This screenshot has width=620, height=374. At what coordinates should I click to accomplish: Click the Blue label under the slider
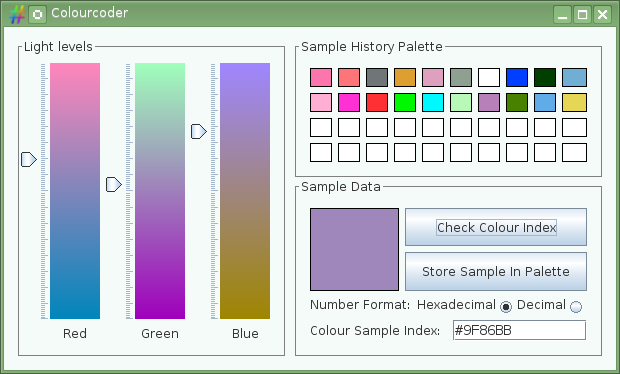[245, 334]
